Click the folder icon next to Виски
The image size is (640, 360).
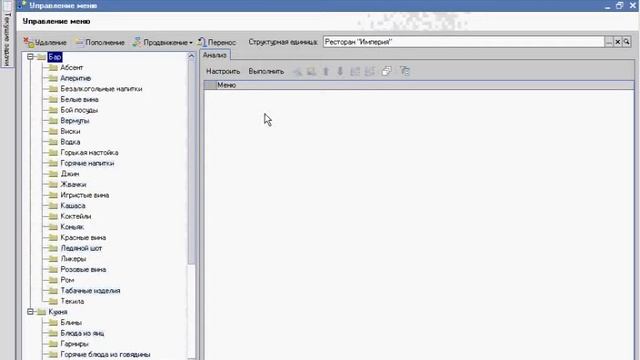coord(53,131)
